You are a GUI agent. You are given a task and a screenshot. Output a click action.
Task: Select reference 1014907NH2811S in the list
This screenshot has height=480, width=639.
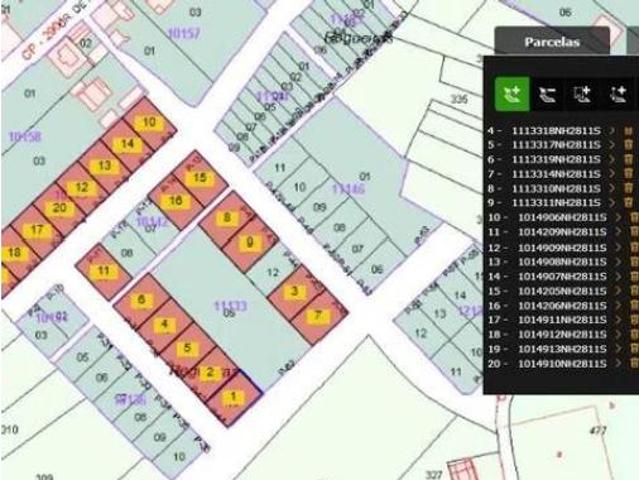tap(562, 276)
